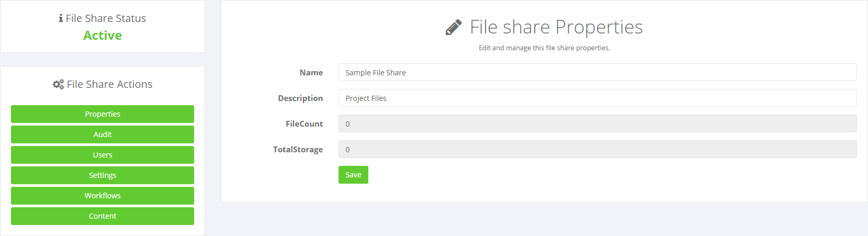Image resolution: width=868 pixels, height=236 pixels.
Task: Click the info icon beside File Share Status
Action: pyautogui.click(x=61, y=18)
